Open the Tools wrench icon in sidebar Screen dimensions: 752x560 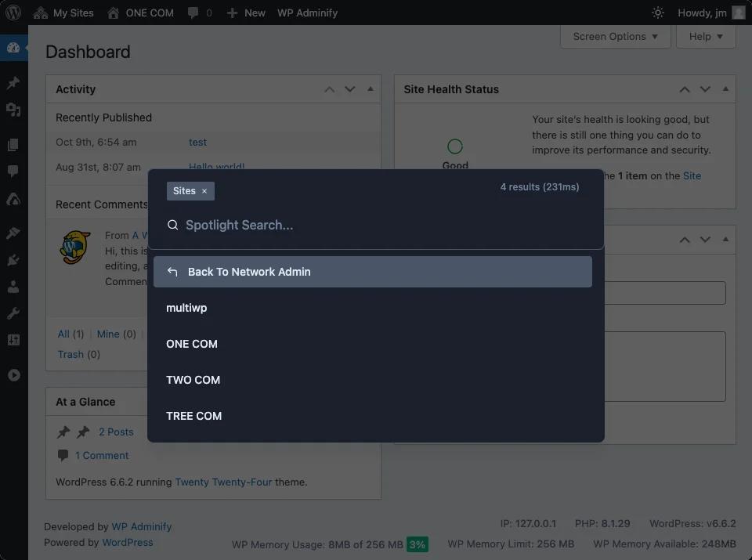click(x=13, y=313)
